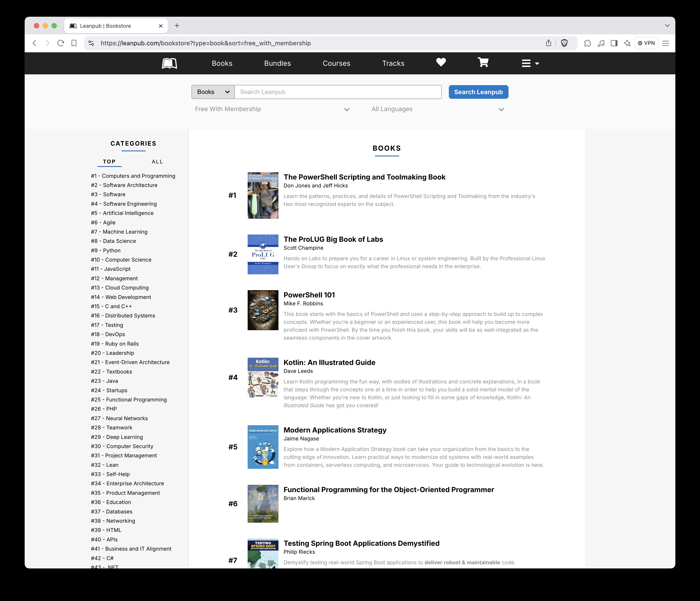This screenshot has width=700, height=601.
Task: Expand the All Languages dropdown
Action: click(438, 109)
